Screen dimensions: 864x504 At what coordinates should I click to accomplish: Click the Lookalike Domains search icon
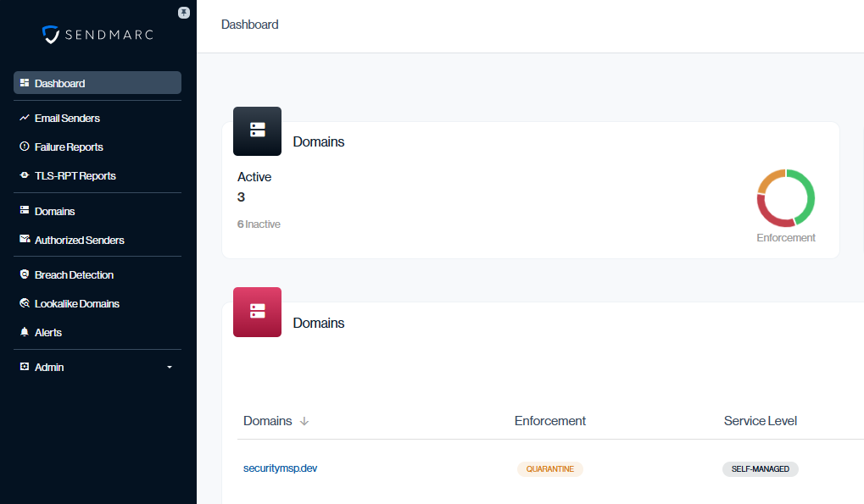pyautogui.click(x=25, y=303)
